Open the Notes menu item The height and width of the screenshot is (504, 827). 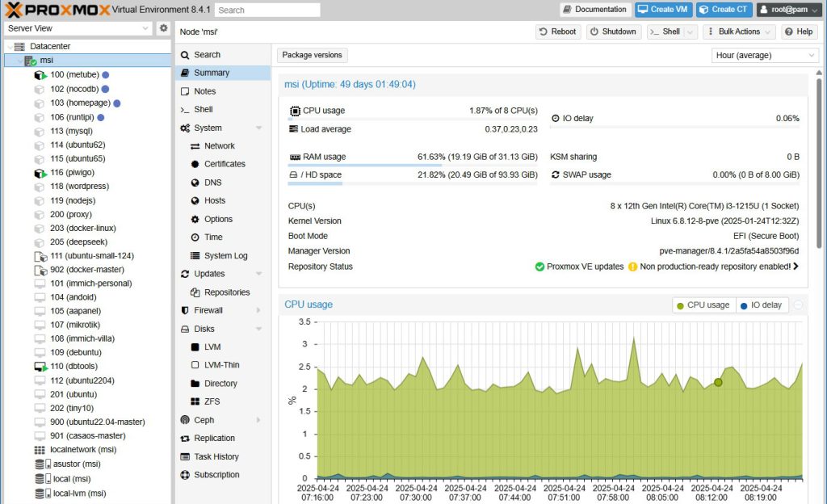[x=223, y=91]
